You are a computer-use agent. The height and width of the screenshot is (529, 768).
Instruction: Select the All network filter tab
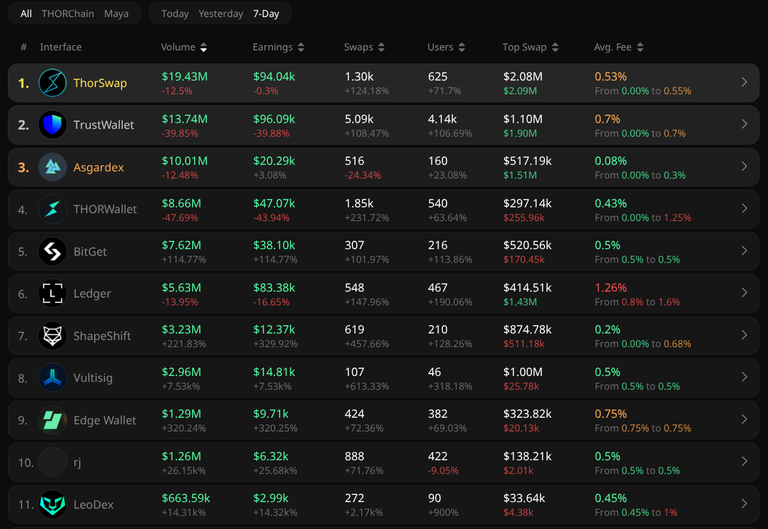[26, 14]
